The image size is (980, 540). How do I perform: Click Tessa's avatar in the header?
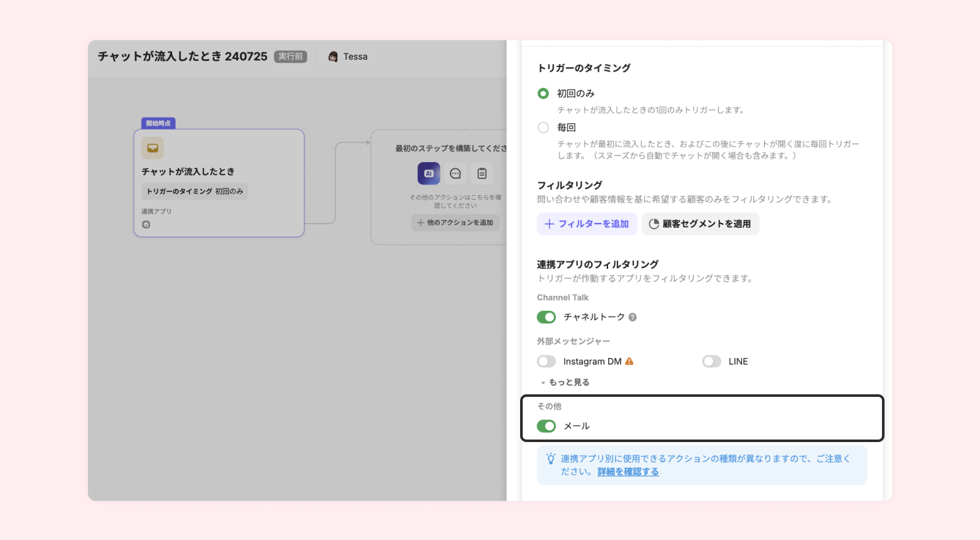[x=333, y=57]
